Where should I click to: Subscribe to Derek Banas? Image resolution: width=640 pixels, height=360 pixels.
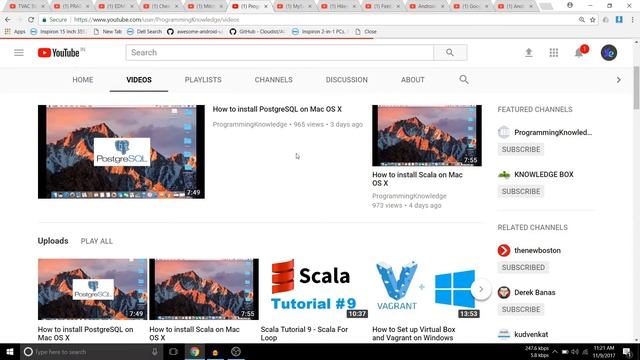(521, 309)
